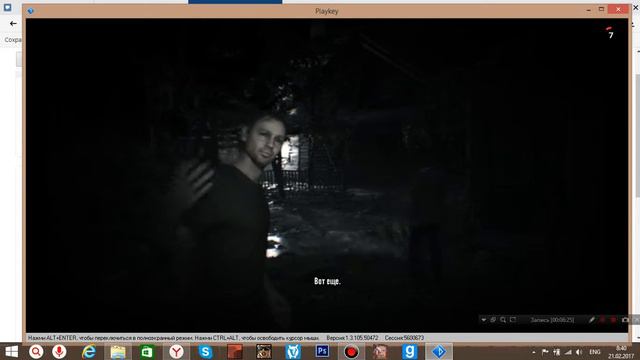Take a screenshot with the camera icon
640x360 pixels.
point(625,320)
